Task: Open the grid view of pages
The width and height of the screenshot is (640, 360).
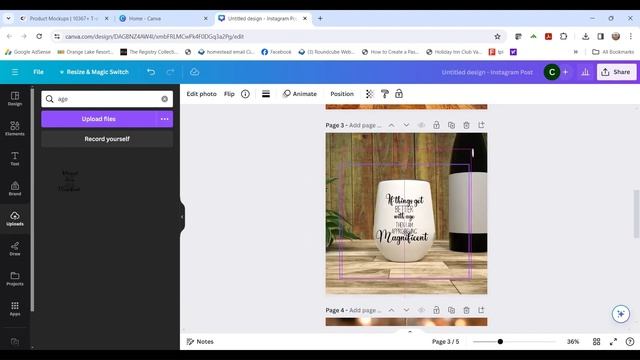Action: 596,342
